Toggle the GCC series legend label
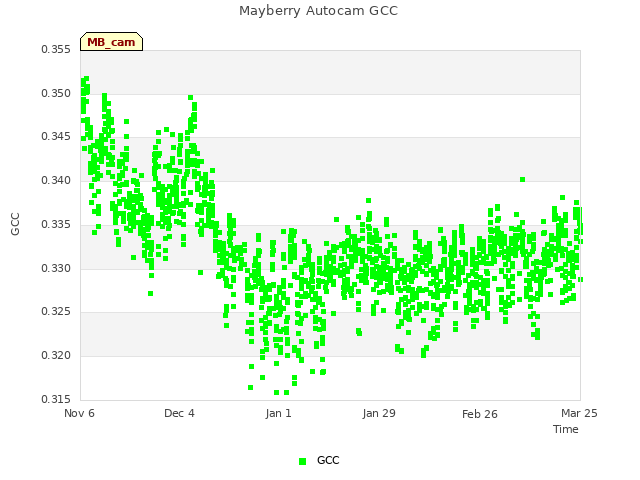Image resolution: width=640 pixels, height=480 pixels. 328,460
